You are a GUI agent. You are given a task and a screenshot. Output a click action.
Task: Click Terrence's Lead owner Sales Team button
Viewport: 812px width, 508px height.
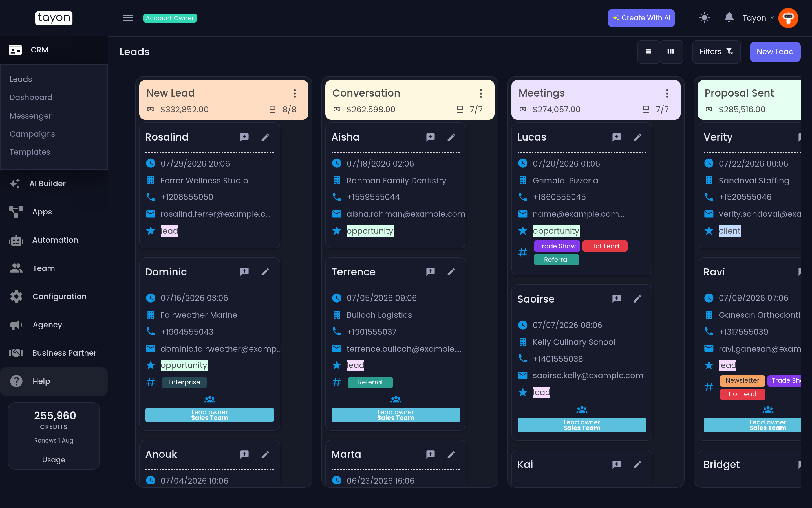396,415
